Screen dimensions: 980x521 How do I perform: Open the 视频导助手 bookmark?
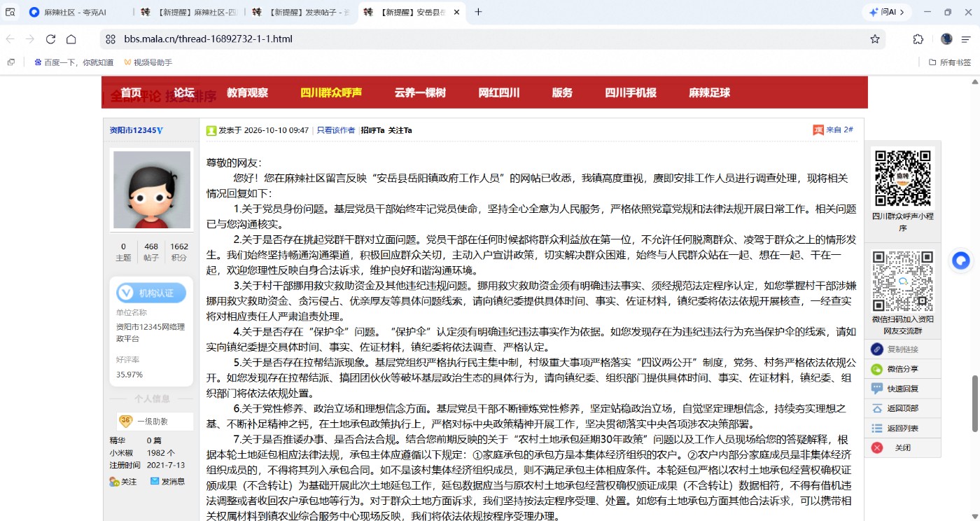[x=148, y=62]
